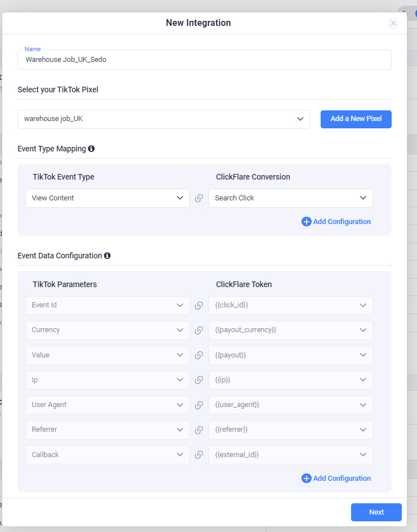Expand the Value parameter dropdown

coord(107,355)
